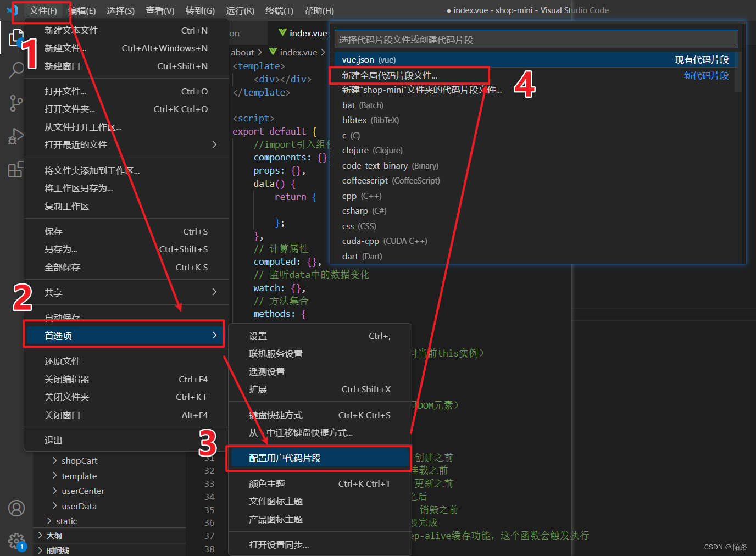Choose 保存 in the File menu
The width and height of the screenshot is (756, 556).
pyautogui.click(x=126, y=231)
